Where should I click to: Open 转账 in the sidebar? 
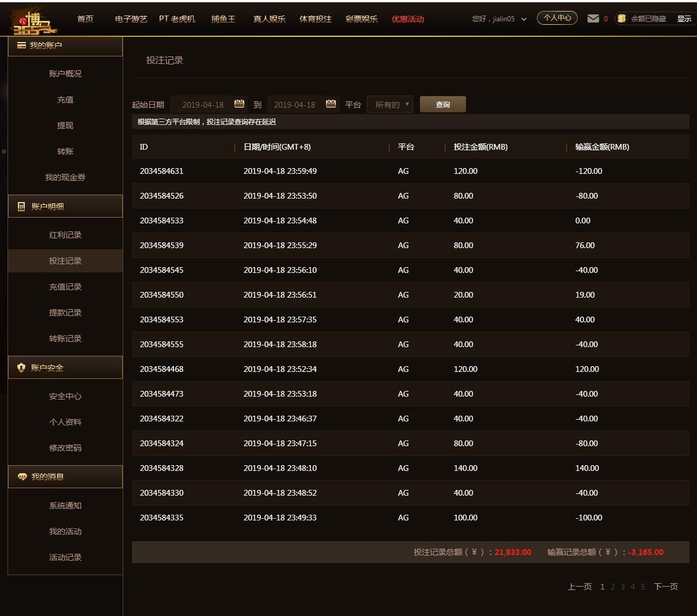pyautogui.click(x=65, y=151)
